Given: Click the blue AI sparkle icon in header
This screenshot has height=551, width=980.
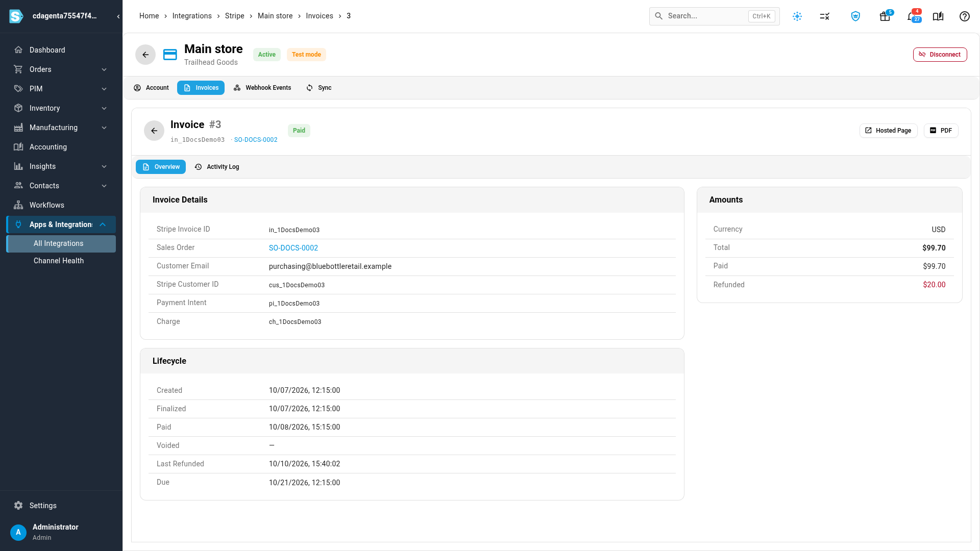Looking at the screenshot, I should click(x=797, y=16).
